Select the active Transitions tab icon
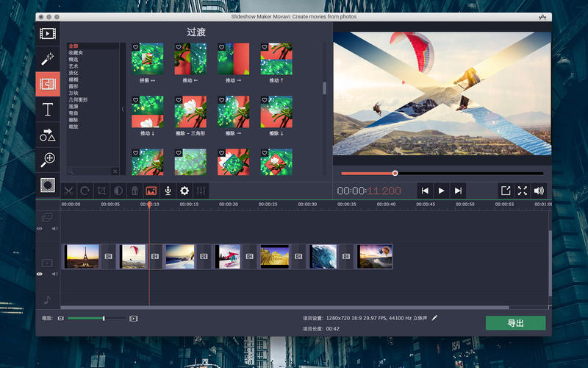The height and width of the screenshot is (368, 588). pyautogui.click(x=48, y=84)
